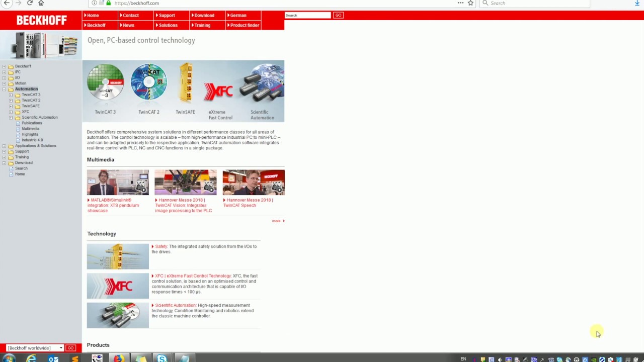Viewport: 644px width, 362px height.
Task: Select the XFC eXtreme Fast Control icon
Action: pos(218,92)
